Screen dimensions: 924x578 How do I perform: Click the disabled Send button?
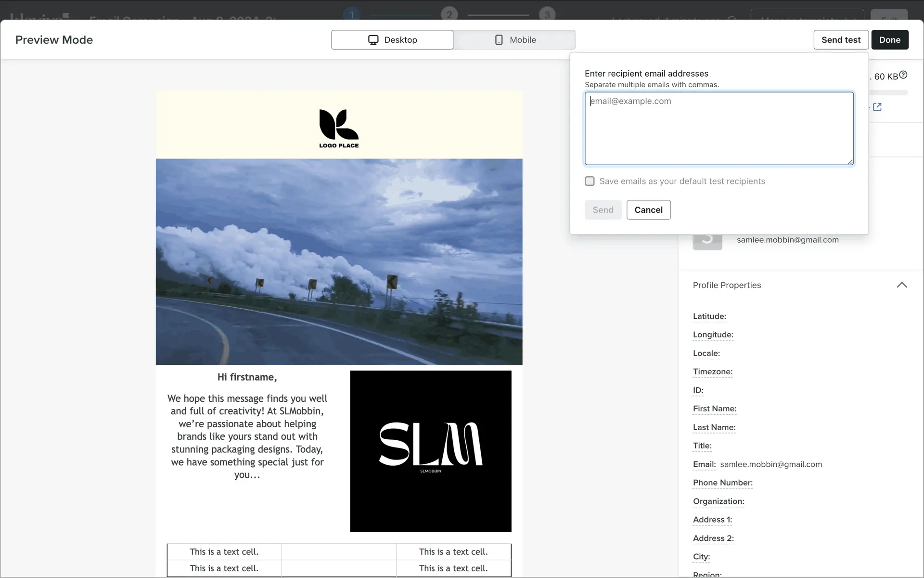click(x=603, y=210)
